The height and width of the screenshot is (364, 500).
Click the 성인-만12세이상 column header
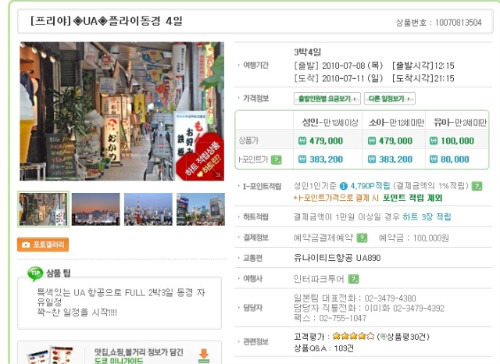point(330,123)
